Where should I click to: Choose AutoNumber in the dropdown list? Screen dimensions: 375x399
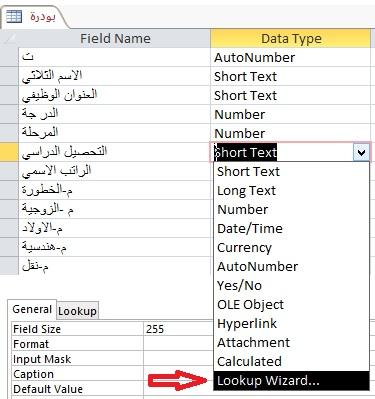291,267
